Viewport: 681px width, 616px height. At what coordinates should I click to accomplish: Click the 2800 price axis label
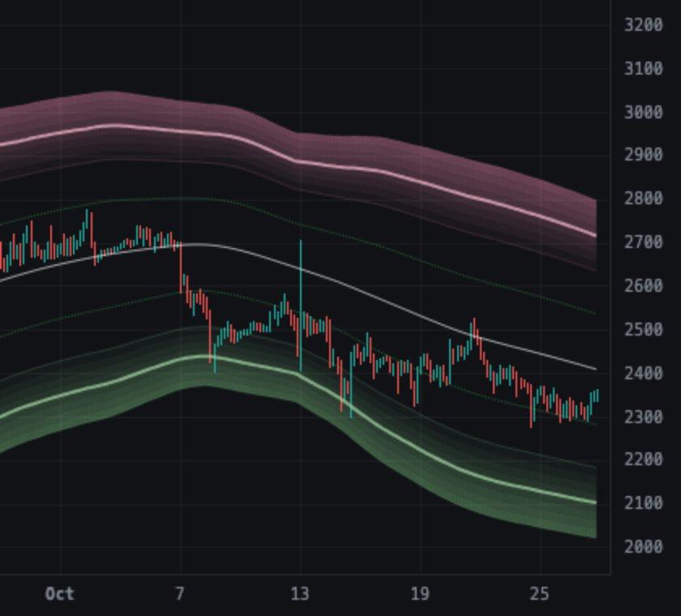pyautogui.click(x=643, y=199)
